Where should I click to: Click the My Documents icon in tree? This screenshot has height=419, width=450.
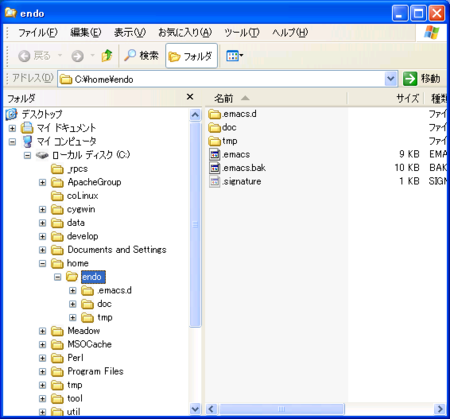(x=27, y=128)
